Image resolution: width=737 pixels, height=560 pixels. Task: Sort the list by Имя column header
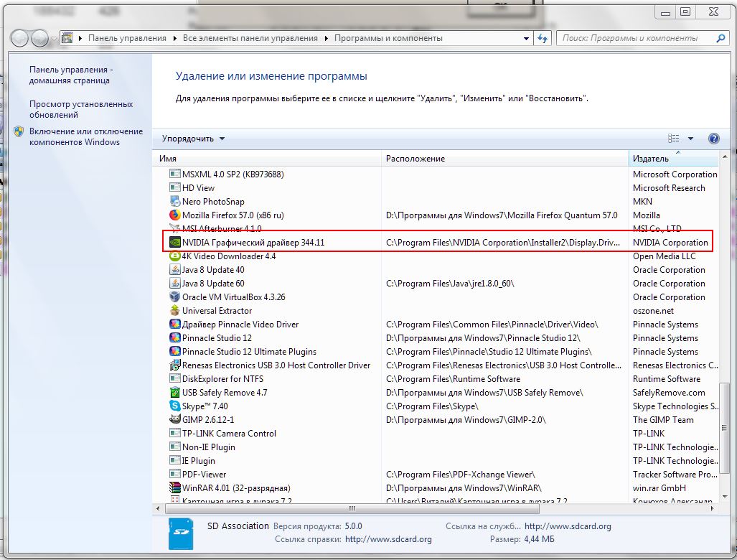(x=268, y=159)
